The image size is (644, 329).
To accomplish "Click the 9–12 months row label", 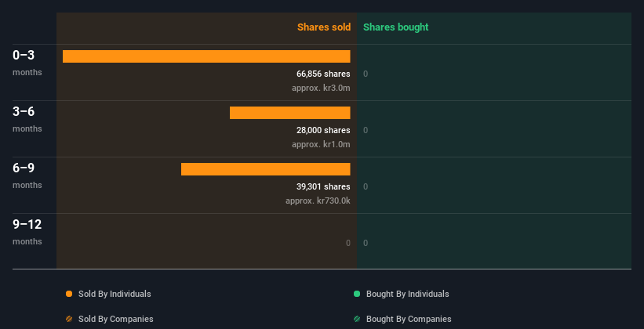I will click(27, 232).
